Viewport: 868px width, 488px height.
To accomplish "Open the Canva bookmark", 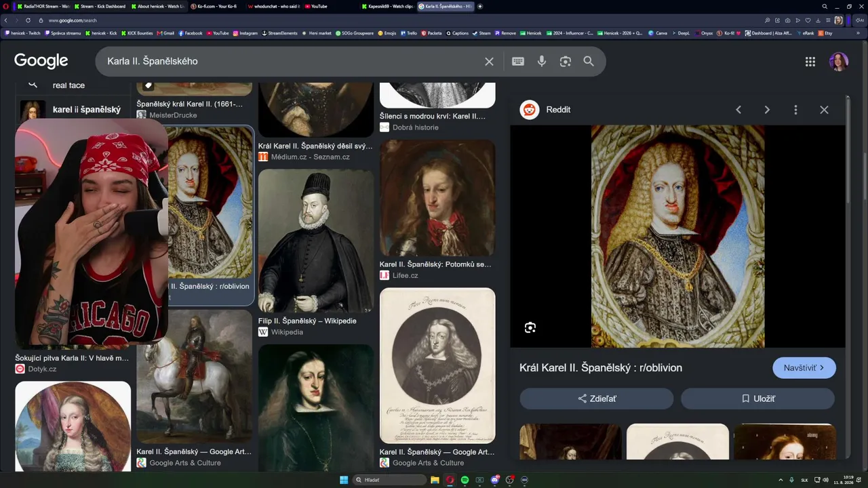I will [658, 33].
